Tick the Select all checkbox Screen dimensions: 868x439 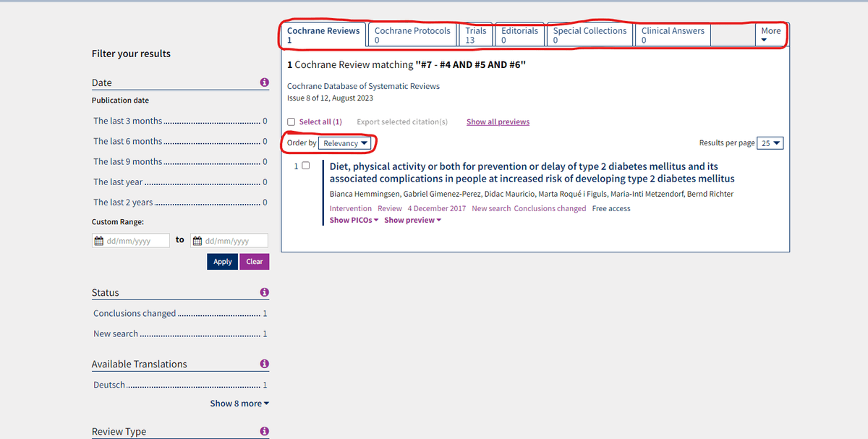292,122
